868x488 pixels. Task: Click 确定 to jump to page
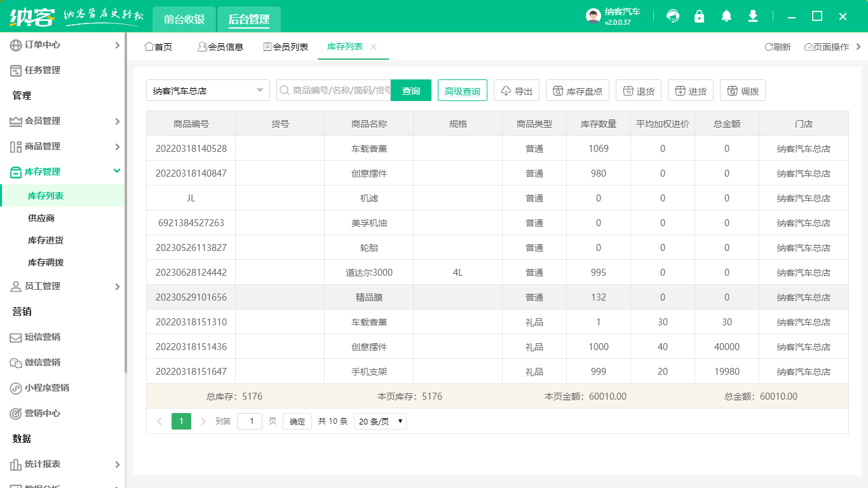[x=297, y=421]
